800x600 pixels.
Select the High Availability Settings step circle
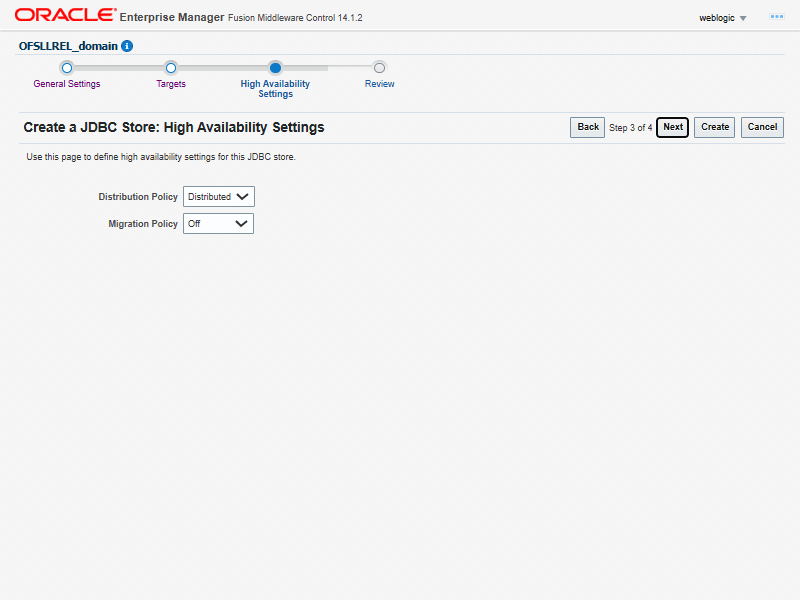tap(276, 68)
